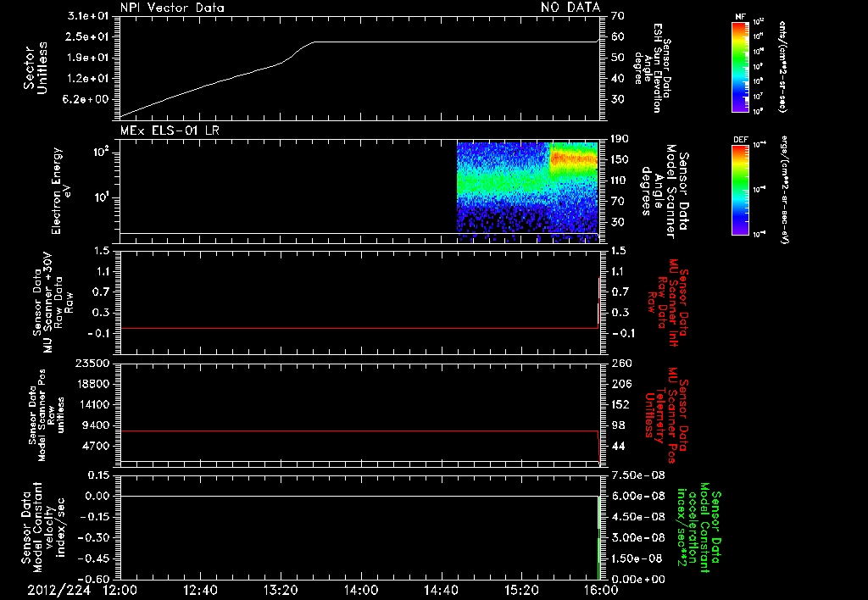Click the "23500" scanner position tick value
This screenshot has height=600, width=868.
tap(92, 364)
